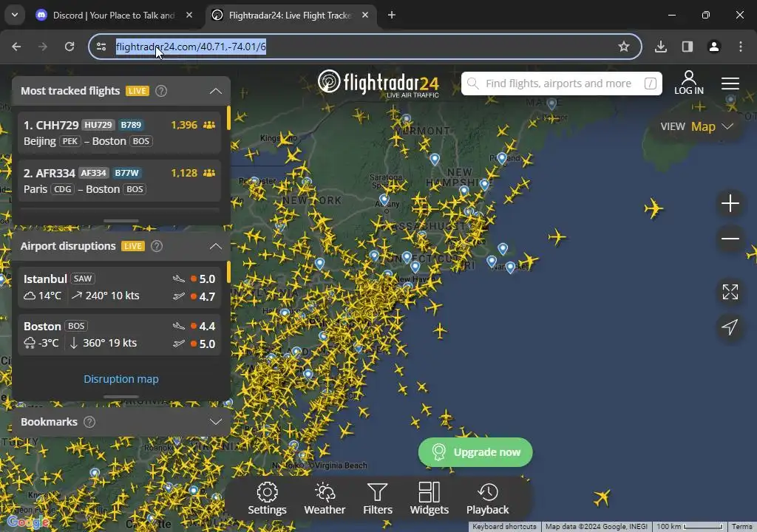Select the Flightradar24 browser tab

[290, 15]
